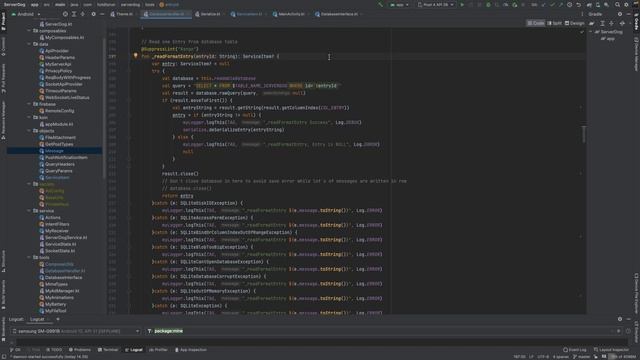This screenshot has height=360, width=640.
Task: Open the Pixel 4 API device dropdown
Action: tap(436, 4)
